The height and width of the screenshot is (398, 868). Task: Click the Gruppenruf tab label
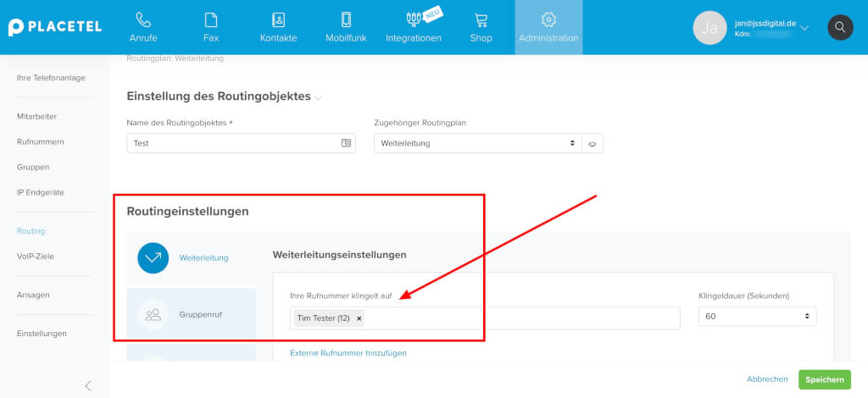coord(200,314)
